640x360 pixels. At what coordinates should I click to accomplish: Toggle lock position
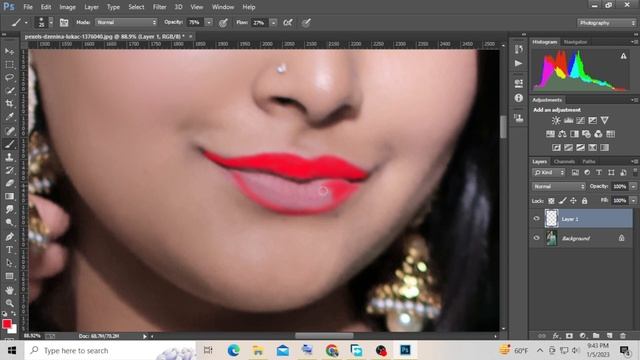click(573, 200)
